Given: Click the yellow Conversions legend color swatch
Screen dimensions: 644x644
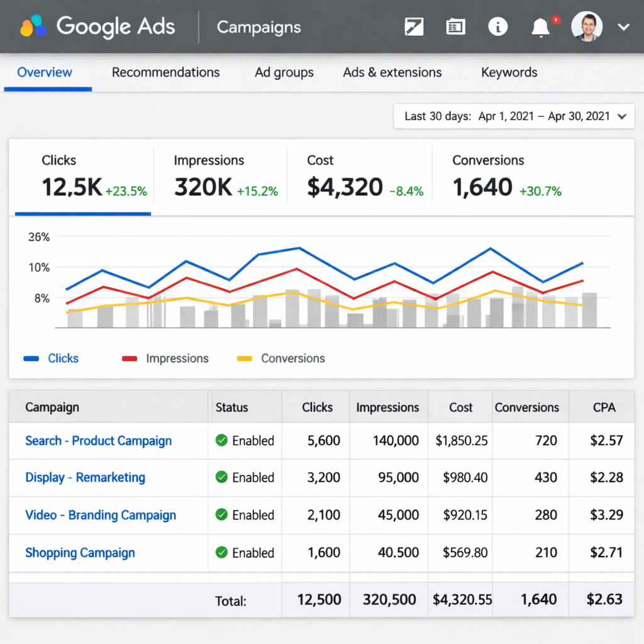Looking at the screenshot, I should (x=244, y=358).
